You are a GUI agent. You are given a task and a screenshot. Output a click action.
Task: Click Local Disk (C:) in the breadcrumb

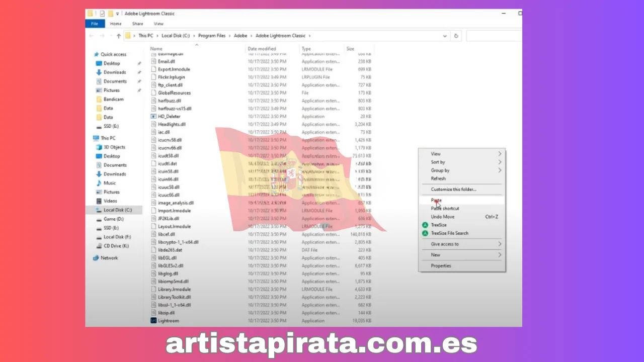coord(176,36)
